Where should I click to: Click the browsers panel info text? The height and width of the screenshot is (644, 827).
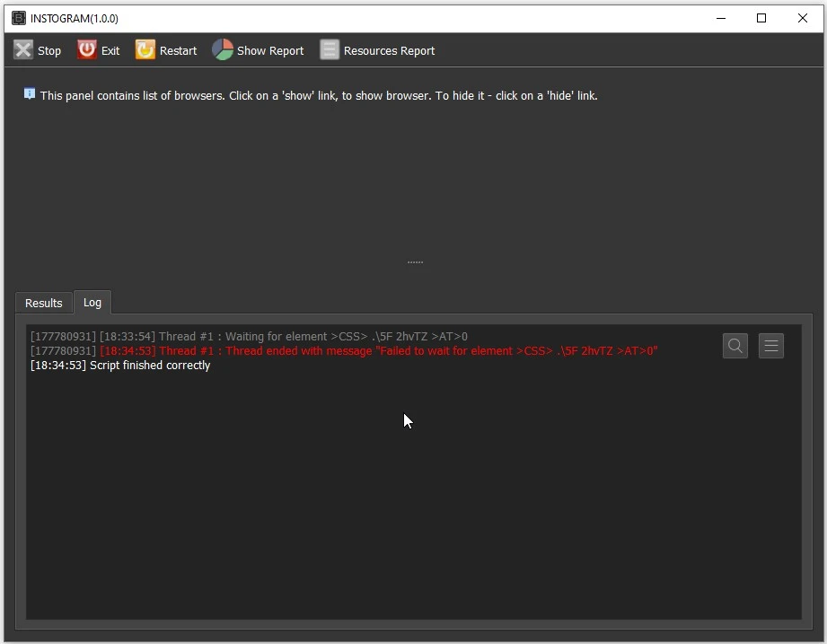319,96
